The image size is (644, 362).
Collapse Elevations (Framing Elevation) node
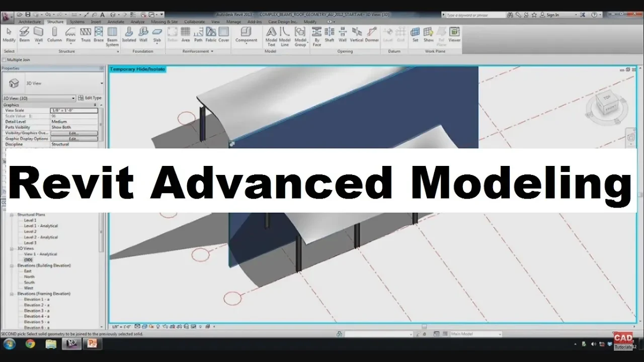12,294
